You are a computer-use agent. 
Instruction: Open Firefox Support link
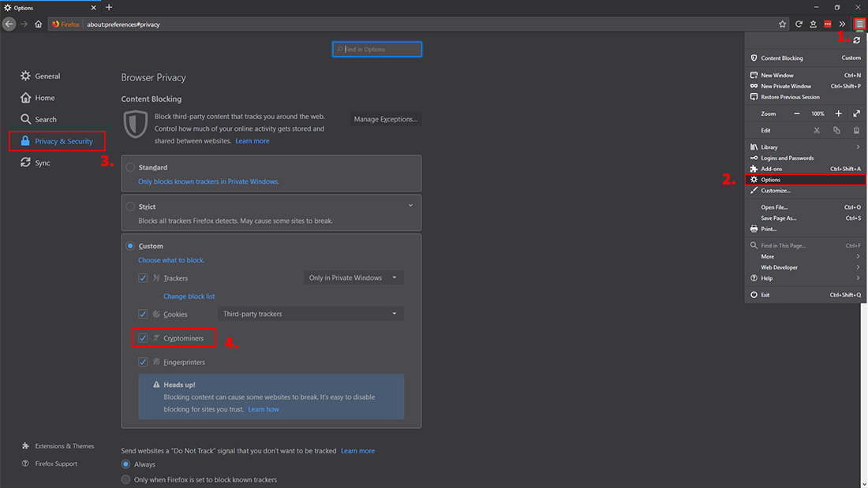[x=50, y=464]
